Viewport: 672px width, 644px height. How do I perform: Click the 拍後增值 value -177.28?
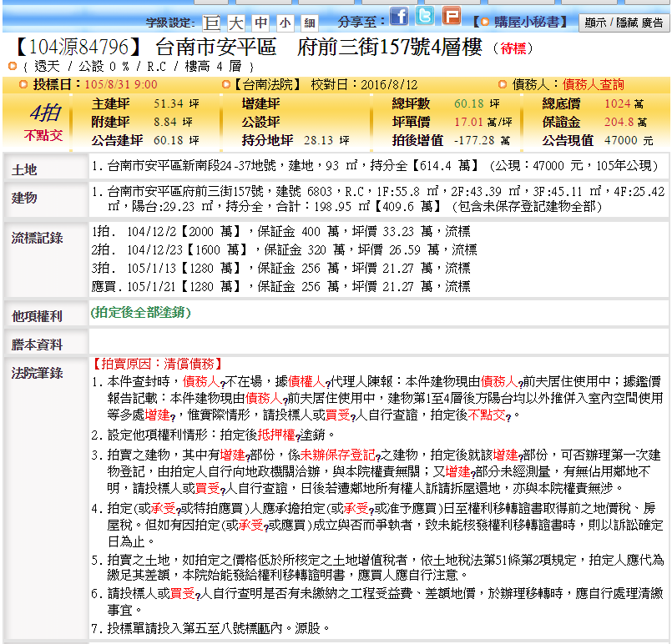tap(474, 140)
